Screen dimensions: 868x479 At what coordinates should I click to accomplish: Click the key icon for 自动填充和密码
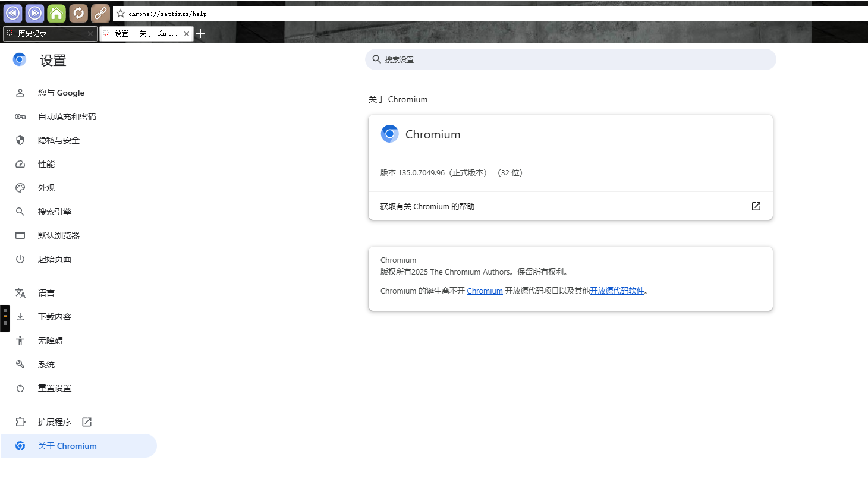tap(20, 116)
